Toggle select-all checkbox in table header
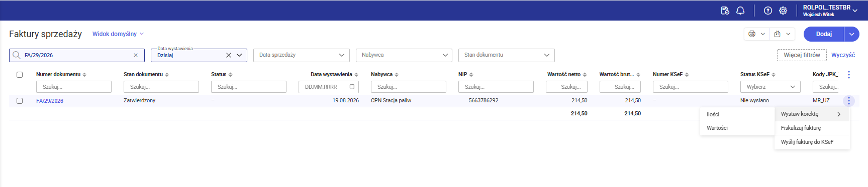This screenshot has width=868, height=187. [x=20, y=75]
